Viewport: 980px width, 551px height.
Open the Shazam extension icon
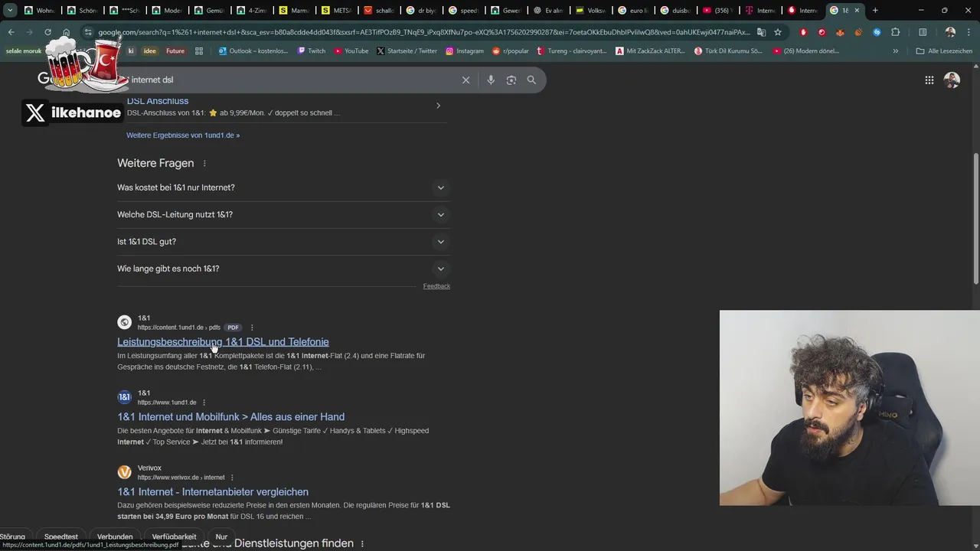(x=877, y=32)
